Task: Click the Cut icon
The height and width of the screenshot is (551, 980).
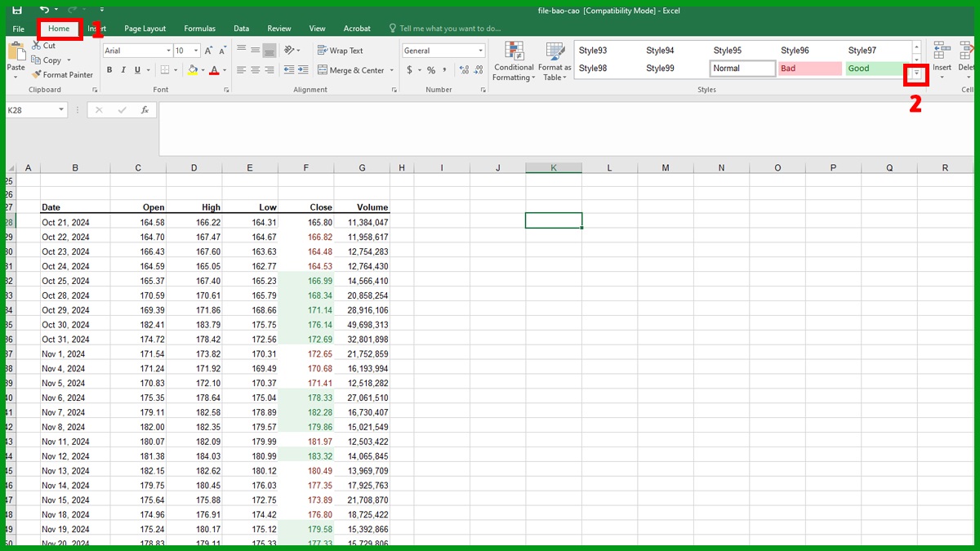Action: [36, 47]
